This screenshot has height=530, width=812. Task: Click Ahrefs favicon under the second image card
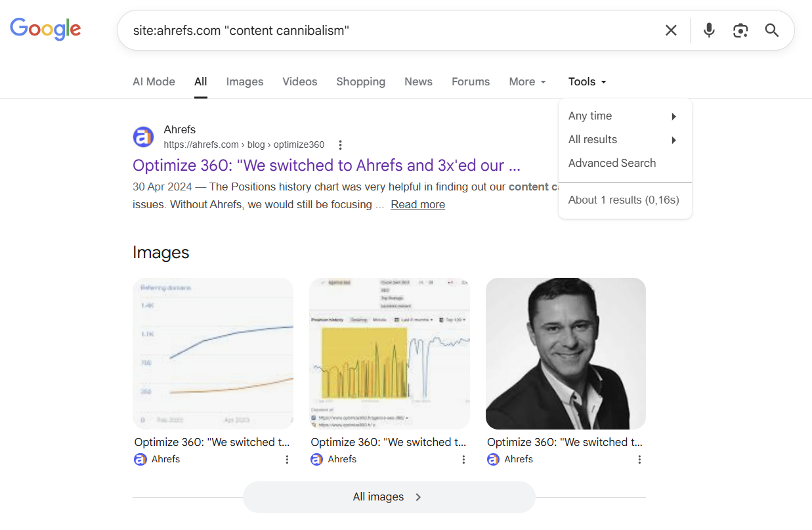[x=316, y=460]
